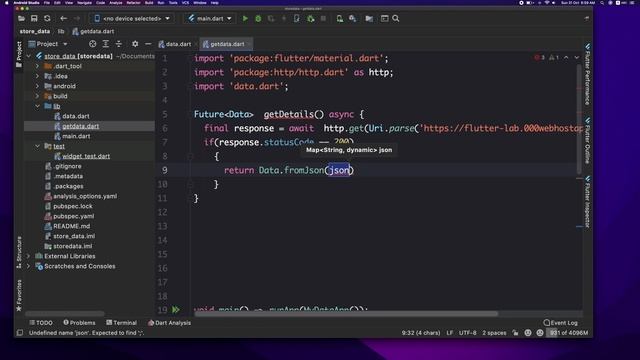640x360 pixels.
Task: Toggle the Flutter Inspector side panel
Action: (x=587, y=202)
